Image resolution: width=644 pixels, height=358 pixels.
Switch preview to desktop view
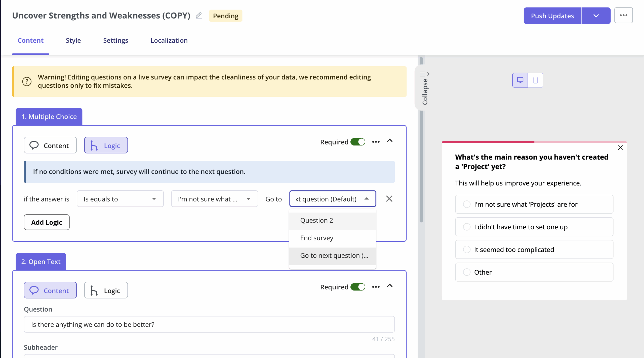[x=520, y=80]
